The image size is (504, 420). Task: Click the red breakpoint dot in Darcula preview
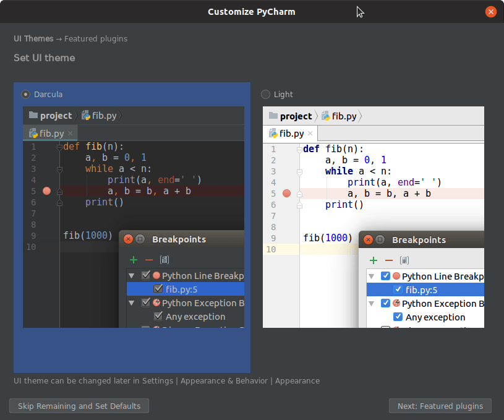(46, 191)
